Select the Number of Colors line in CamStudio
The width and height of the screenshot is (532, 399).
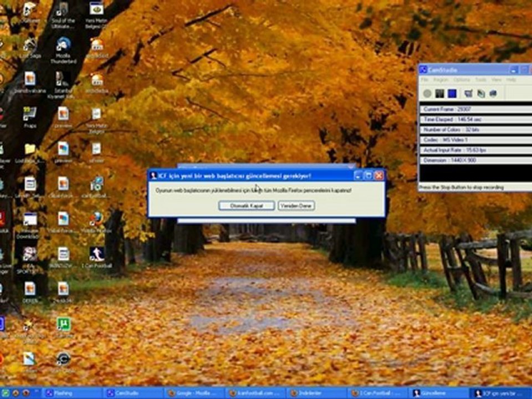click(476, 130)
